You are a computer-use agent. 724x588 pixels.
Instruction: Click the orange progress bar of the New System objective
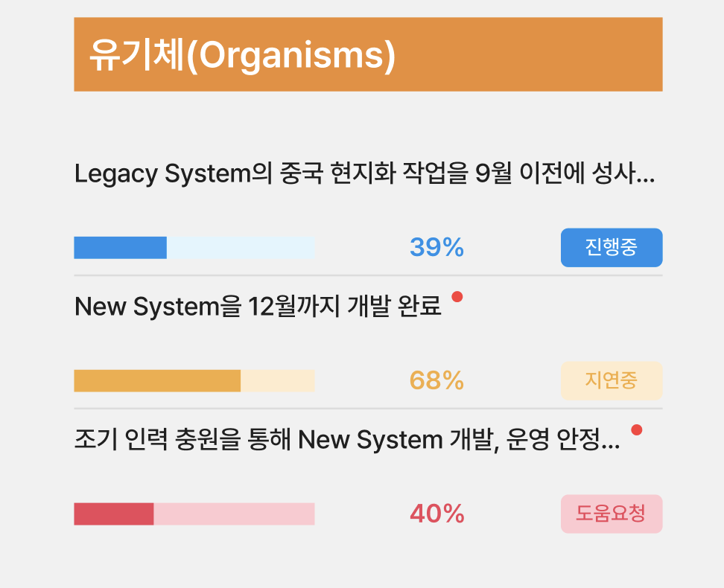[156, 380]
